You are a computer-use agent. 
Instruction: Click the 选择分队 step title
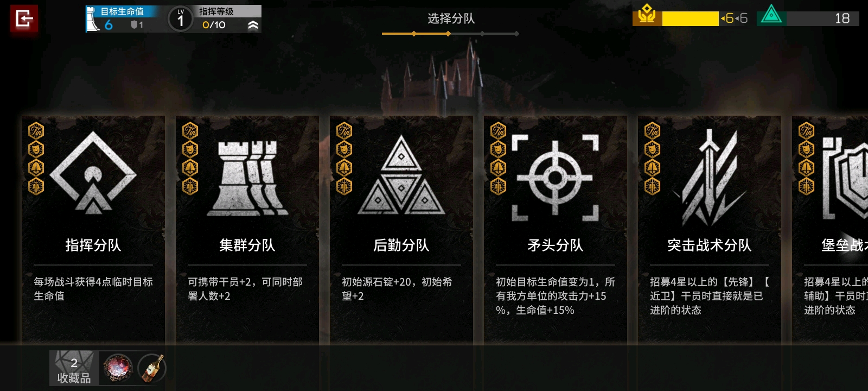451,18
